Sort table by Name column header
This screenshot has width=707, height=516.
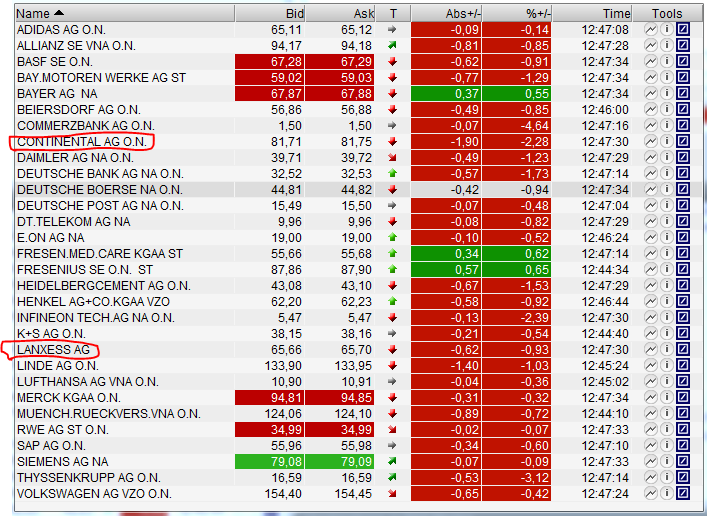coord(125,14)
